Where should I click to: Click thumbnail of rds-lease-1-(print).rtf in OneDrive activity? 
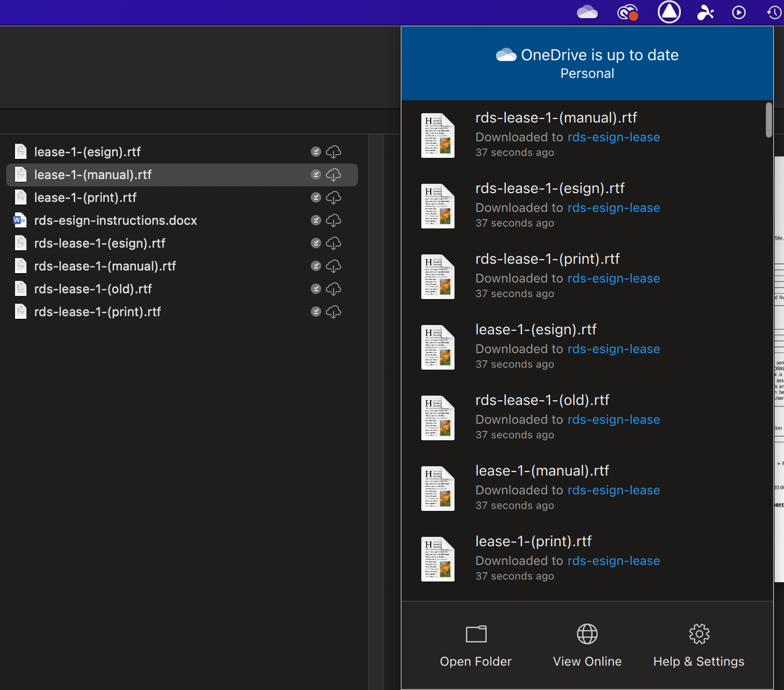[x=438, y=277]
